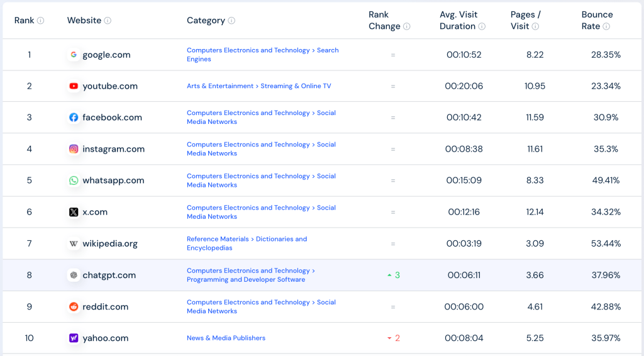Click info icon beside Category header

point(231,21)
